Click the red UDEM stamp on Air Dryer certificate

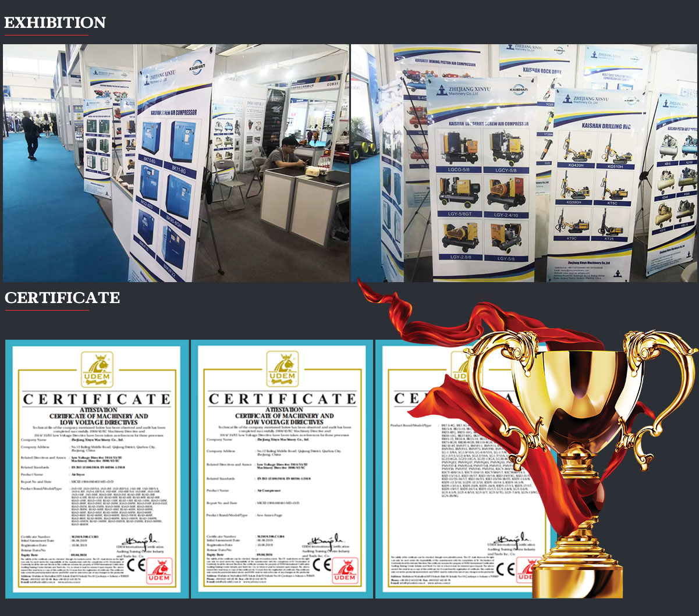pos(159,571)
